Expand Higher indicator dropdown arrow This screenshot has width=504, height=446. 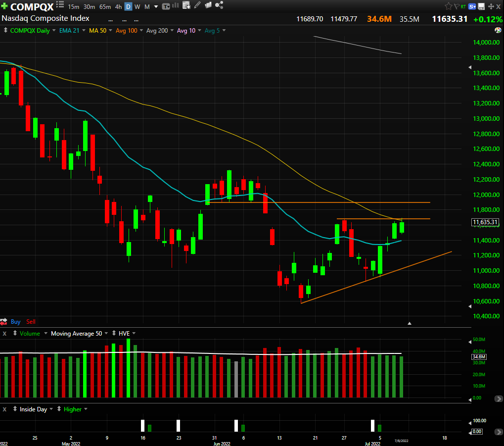pyautogui.click(x=86, y=409)
